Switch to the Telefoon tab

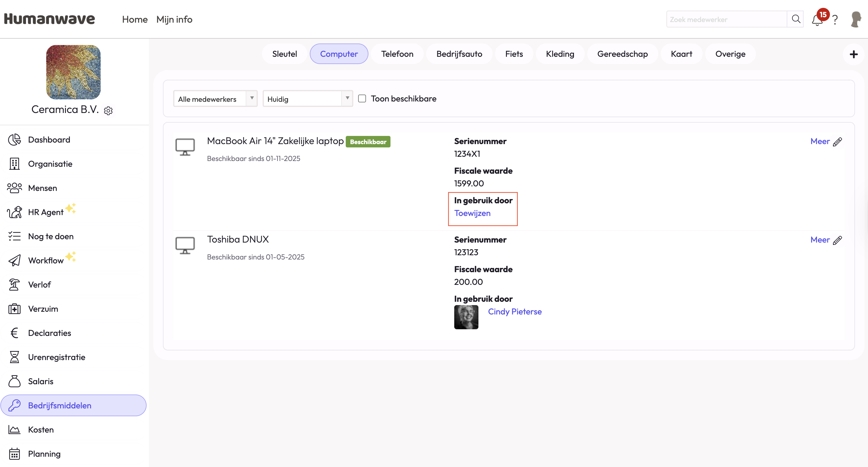pyautogui.click(x=397, y=54)
